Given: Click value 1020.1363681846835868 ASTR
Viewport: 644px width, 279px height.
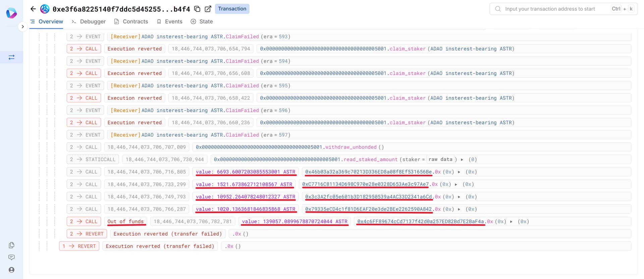Looking at the screenshot, I should (246, 209).
